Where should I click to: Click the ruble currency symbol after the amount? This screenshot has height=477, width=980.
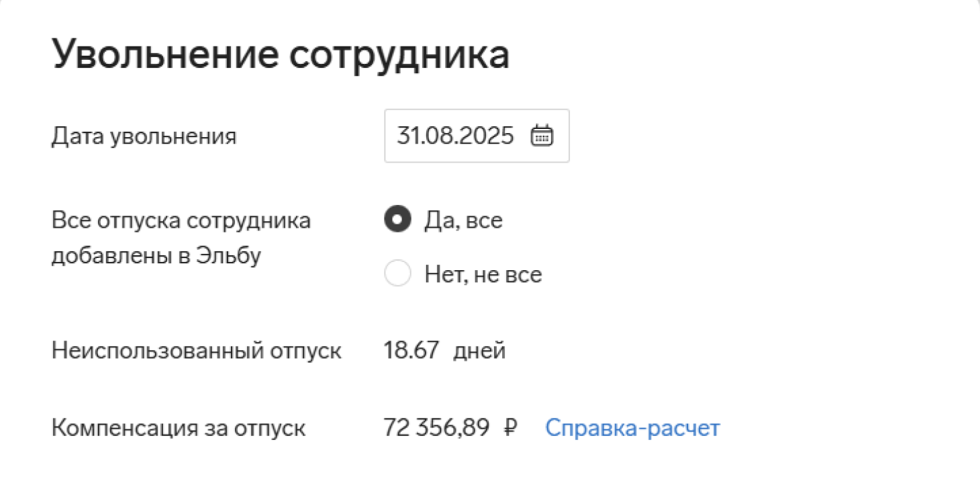510,428
